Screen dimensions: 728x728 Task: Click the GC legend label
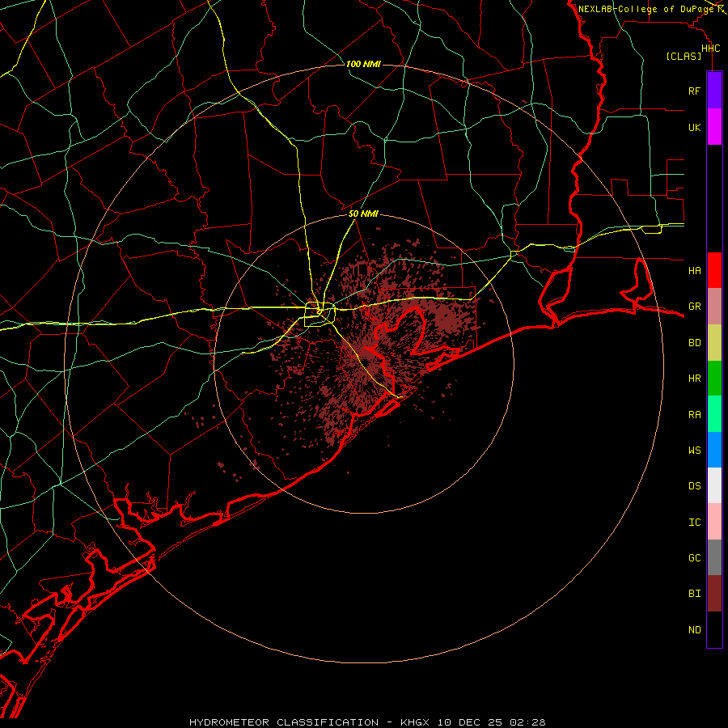click(x=694, y=558)
